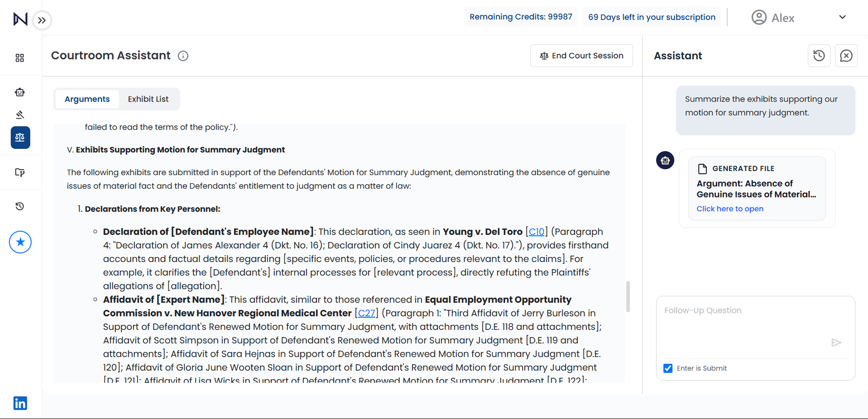868x419 pixels.
Task: Open the history clock icon in sidebar
Action: [x=20, y=206]
